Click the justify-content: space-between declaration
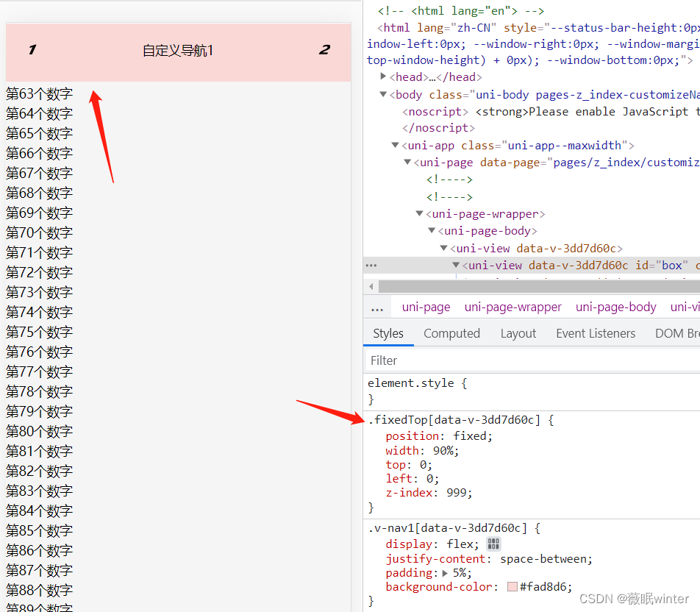The image size is (700, 612). pos(489,558)
